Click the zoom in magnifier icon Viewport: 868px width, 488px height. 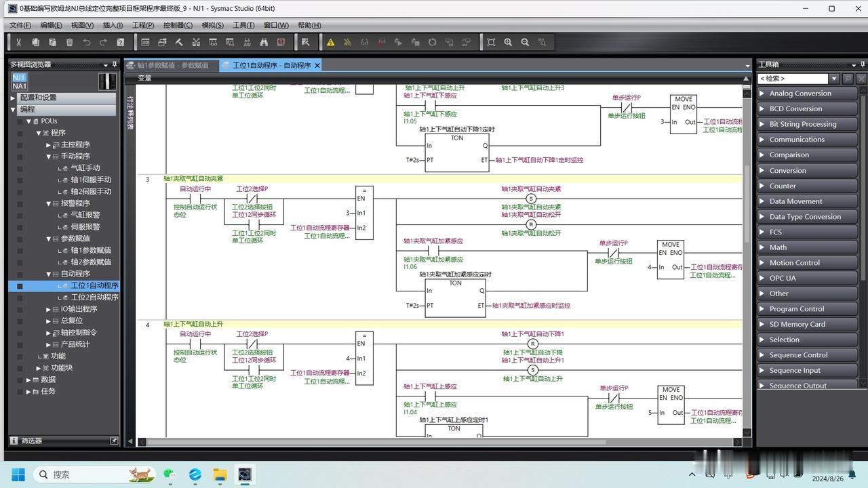[508, 42]
